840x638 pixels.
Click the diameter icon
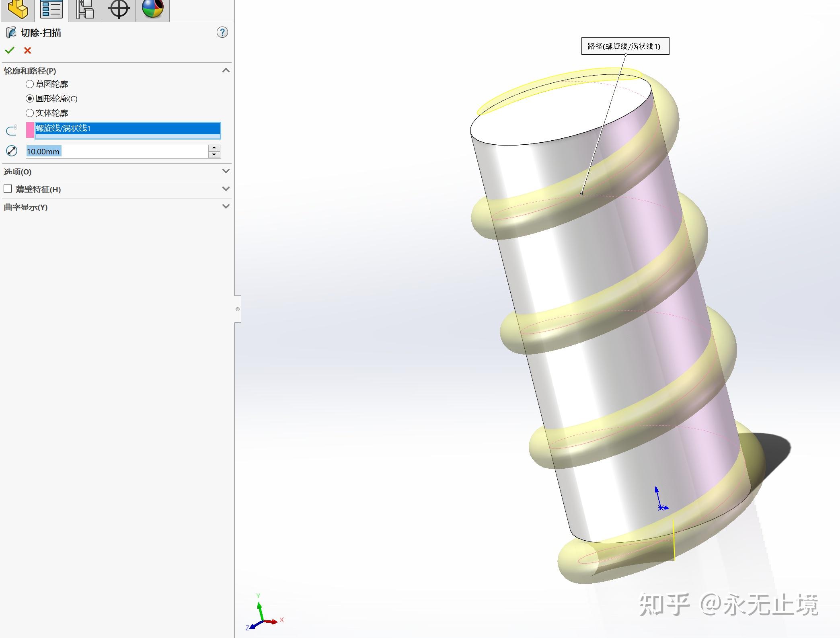(x=12, y=151)
